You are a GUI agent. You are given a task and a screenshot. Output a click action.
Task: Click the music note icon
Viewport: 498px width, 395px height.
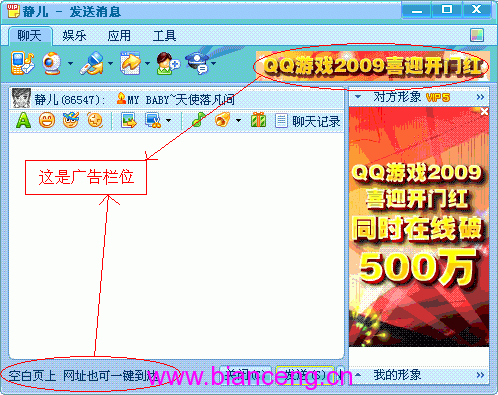(199, 120)
